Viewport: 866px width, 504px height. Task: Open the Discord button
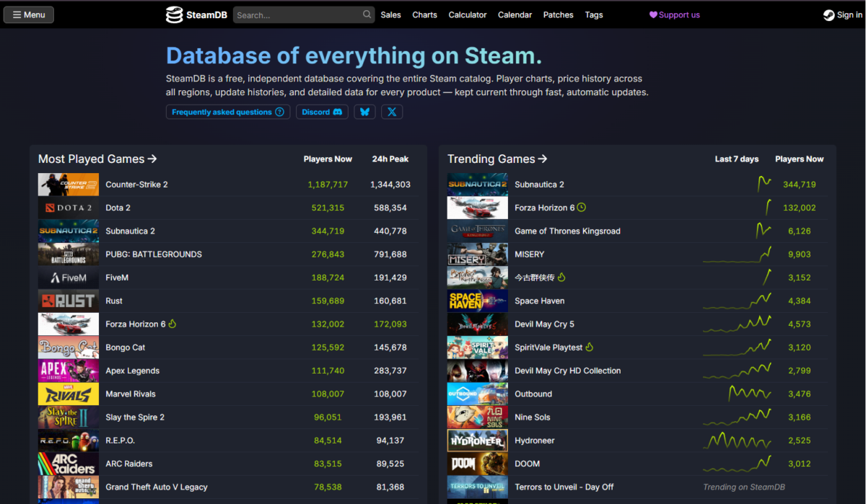(x=322, y=112)
